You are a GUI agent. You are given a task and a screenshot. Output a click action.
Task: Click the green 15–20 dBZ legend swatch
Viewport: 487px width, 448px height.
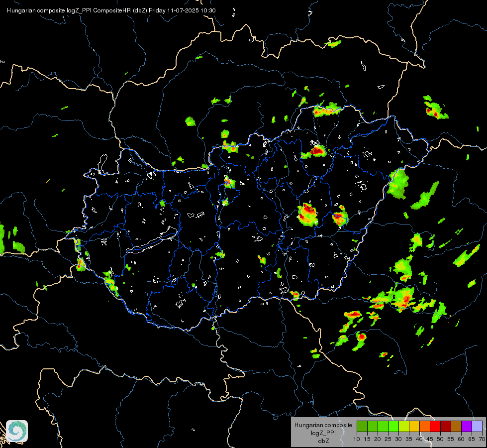[373, 426]
